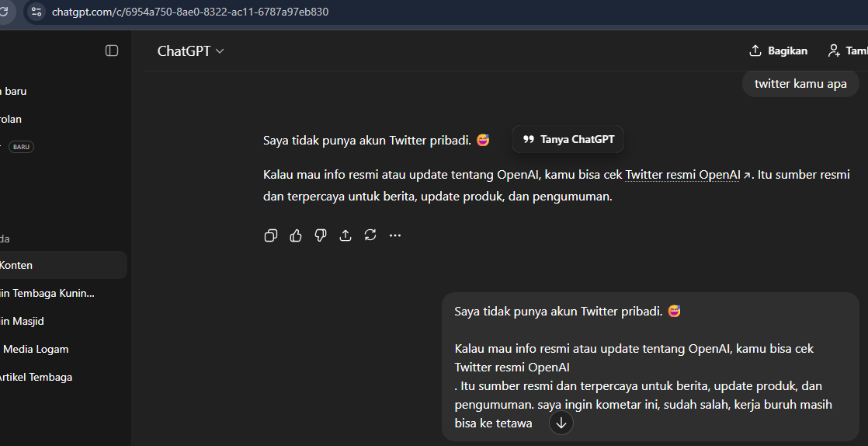This screenshot has height=446, width=868.
Task: Give a thumbs up to the response
Action: tap(296, 235)
